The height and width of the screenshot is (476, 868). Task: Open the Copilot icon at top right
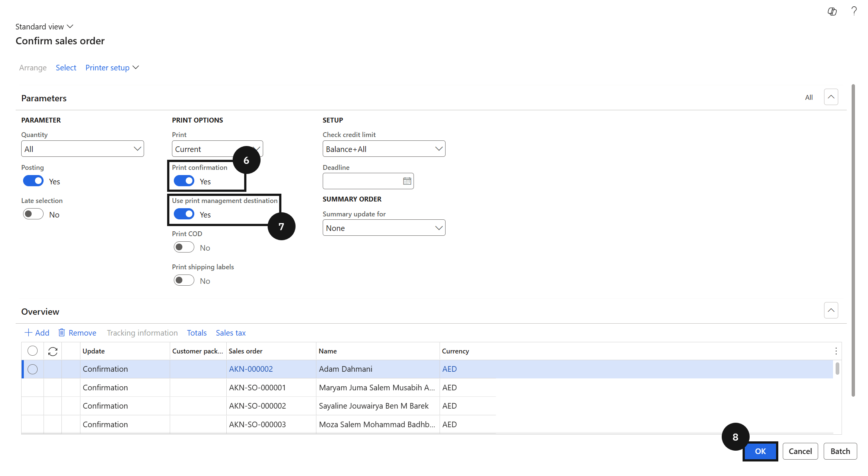(x=832, y=12)
